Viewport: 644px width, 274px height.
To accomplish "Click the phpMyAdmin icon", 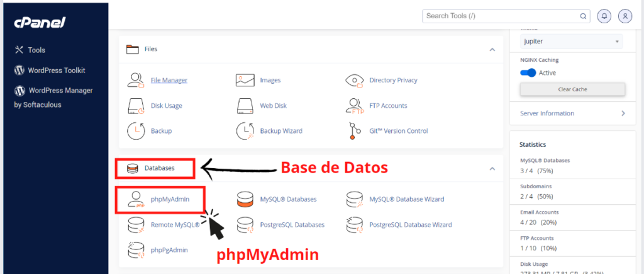I will pyautogui.click(x=136, y=199).
